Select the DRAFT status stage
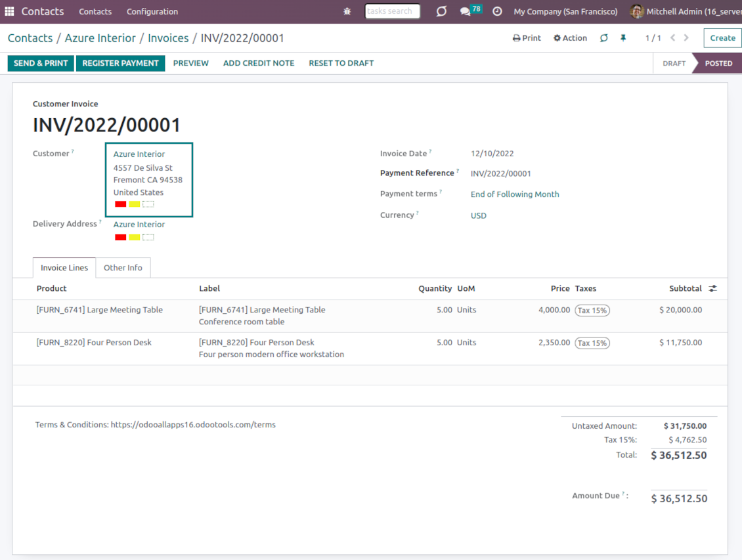The width and height of the screenshot is (742, 560). coord(674,64)
